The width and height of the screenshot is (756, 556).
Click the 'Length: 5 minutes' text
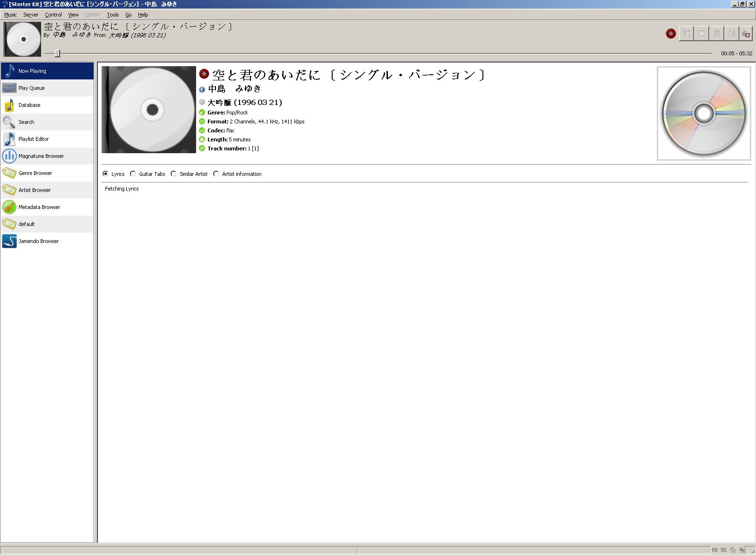(x=229, y=139)
